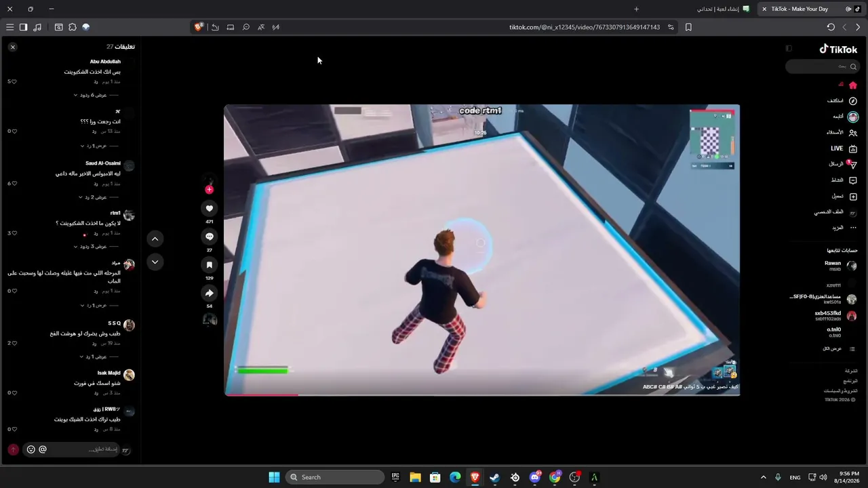Open the ENG language switcher
Screen dimensions: 868x488
click(x=795, y=477)
